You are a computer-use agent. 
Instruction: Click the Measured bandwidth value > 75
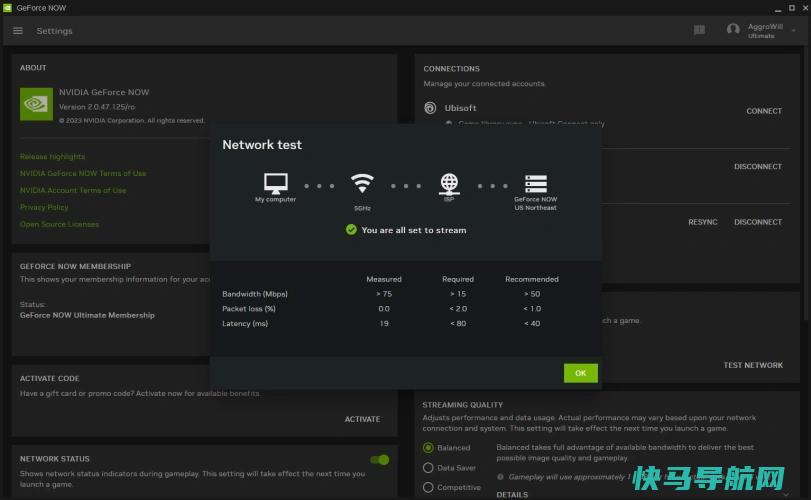tap(384, 294)
